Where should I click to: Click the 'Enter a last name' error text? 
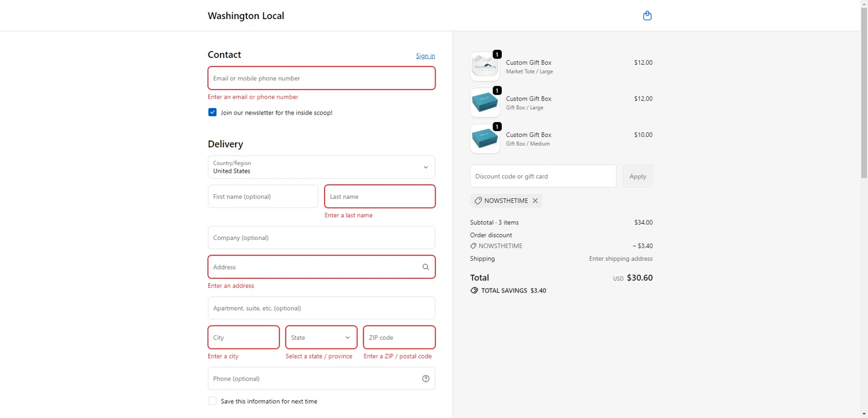348,215
